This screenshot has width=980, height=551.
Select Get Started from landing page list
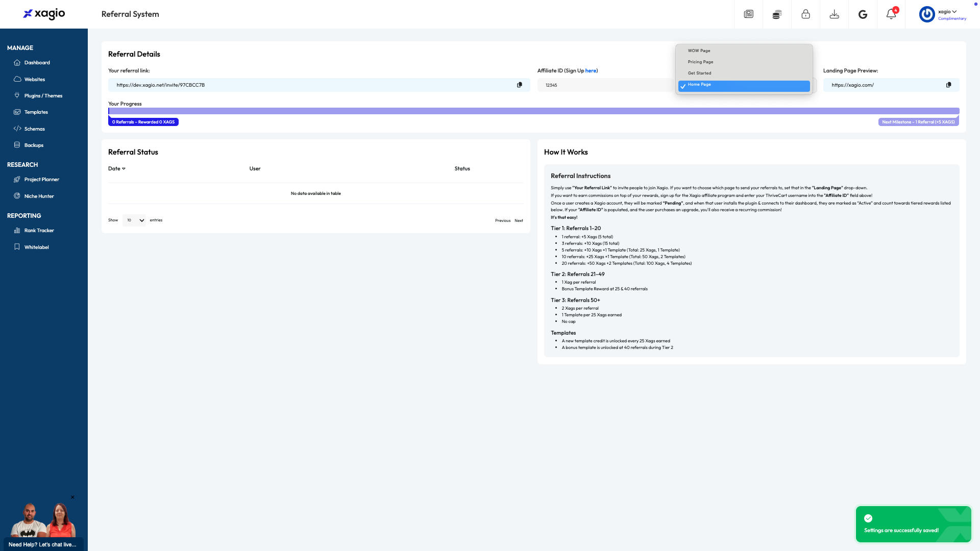pyautogui.click(x=744, y=73)
